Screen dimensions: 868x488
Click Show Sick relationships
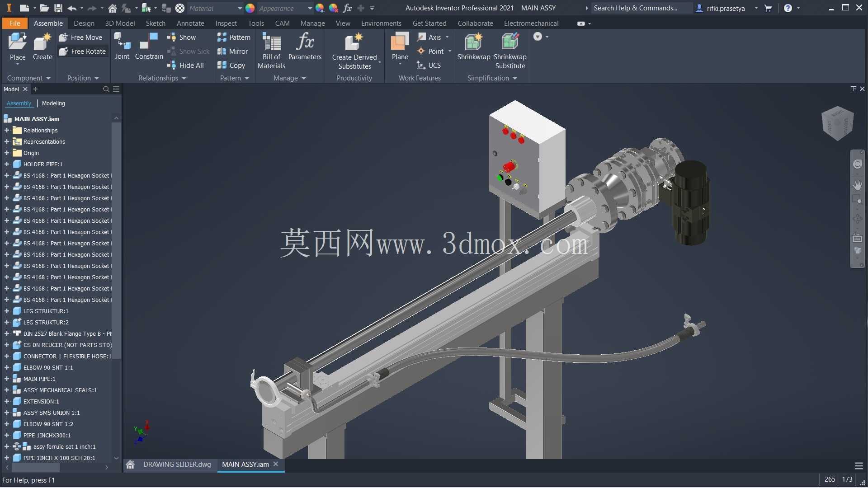(189, 52)
